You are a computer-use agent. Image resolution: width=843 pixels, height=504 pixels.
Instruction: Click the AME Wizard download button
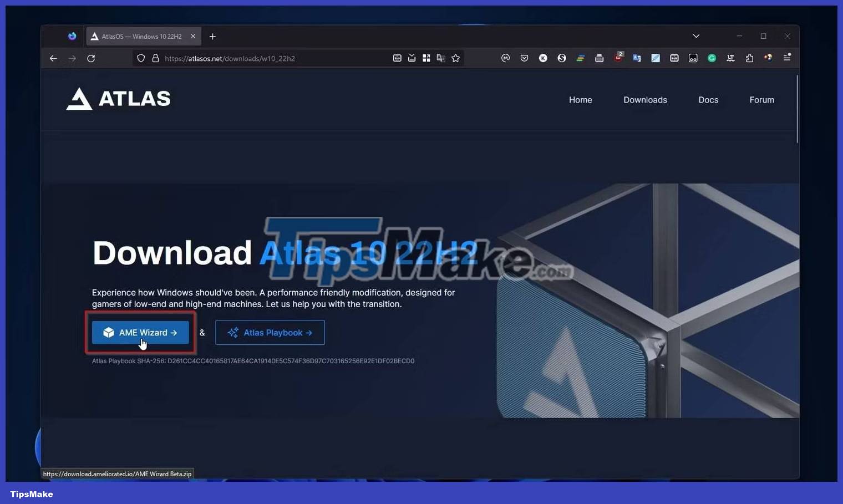(140, 333)
